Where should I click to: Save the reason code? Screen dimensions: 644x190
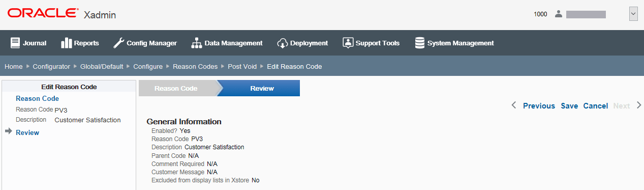pyautogui.click(x=569, y=105)
